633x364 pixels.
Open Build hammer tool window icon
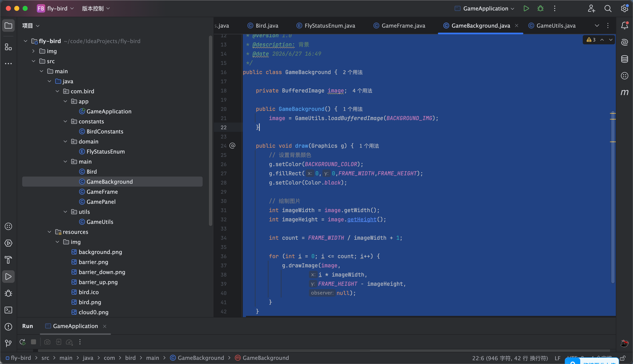(x=8, y=260)
